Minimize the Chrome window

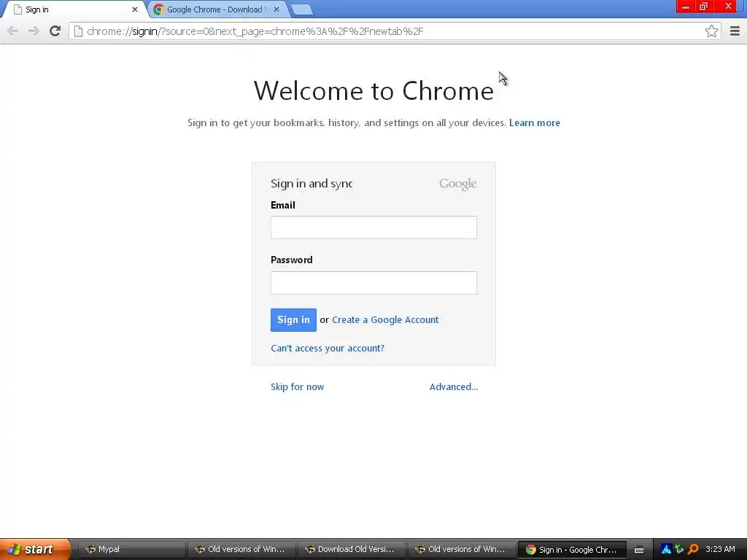[686, 7]
